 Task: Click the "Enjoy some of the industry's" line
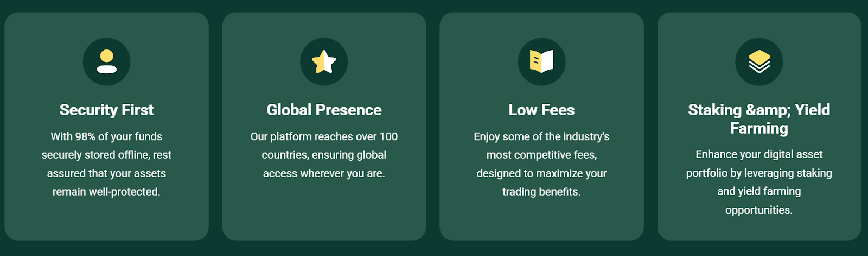541,136
